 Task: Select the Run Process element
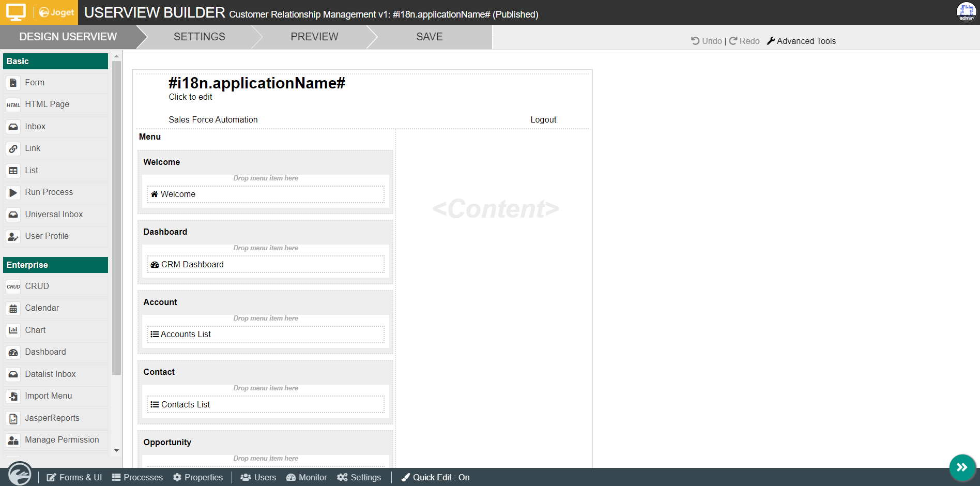[x=49, y=192]
